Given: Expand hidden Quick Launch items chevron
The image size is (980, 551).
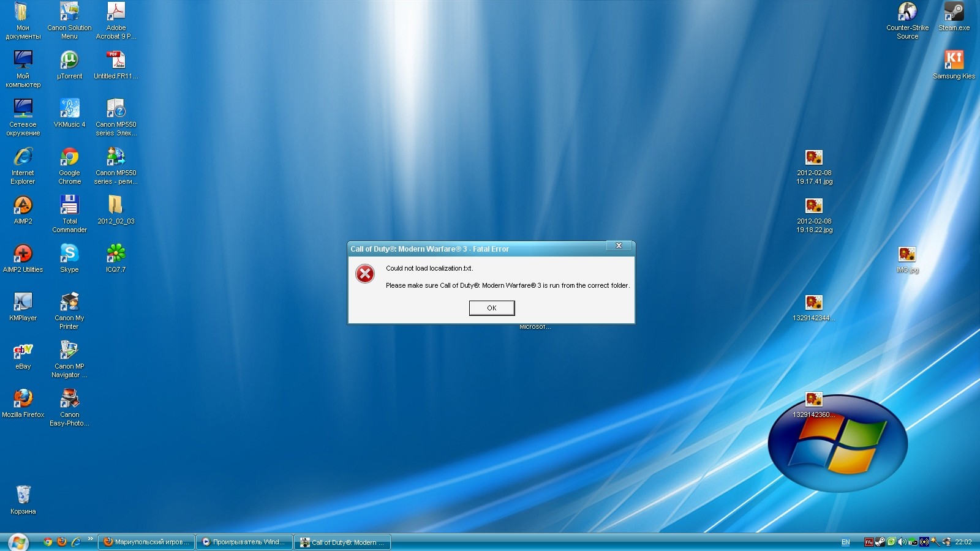Looking at the screenshot, I should tap(91, 539).
